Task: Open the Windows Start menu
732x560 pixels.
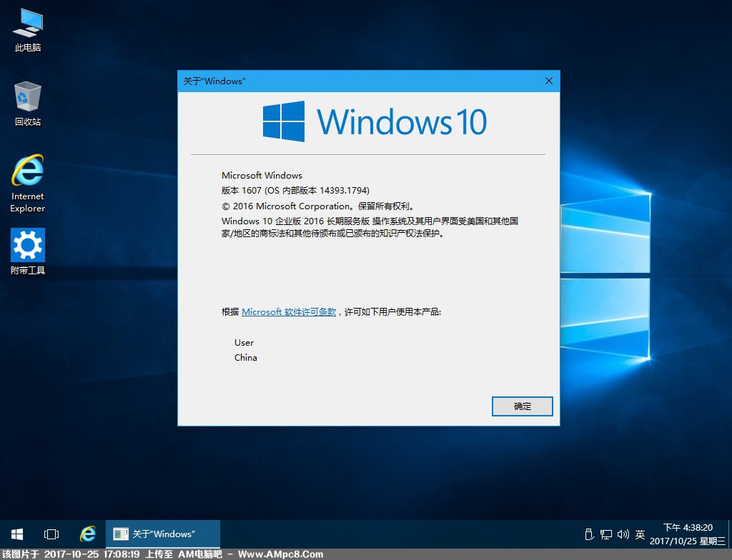Action: point(17,534)
